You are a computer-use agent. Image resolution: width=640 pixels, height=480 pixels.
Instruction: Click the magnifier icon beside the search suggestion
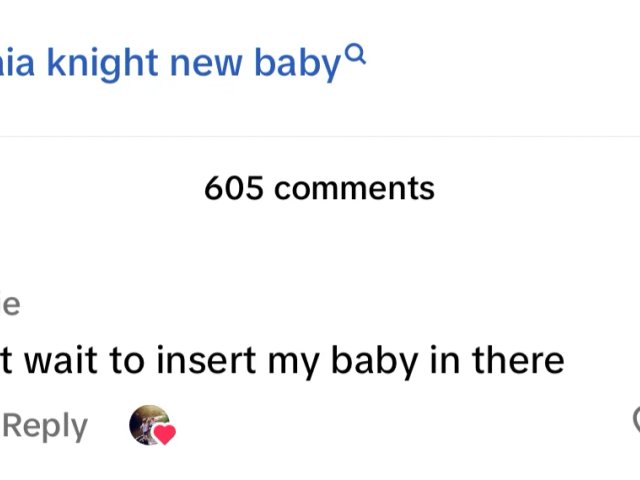[x=356, y=56]
